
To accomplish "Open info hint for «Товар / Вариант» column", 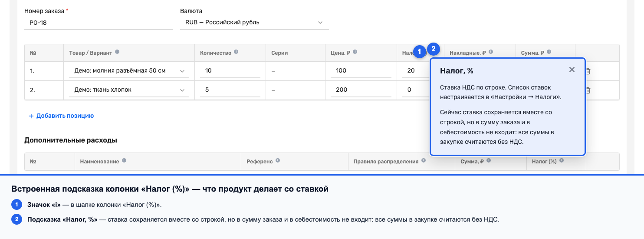I will [x=117, y=52].
